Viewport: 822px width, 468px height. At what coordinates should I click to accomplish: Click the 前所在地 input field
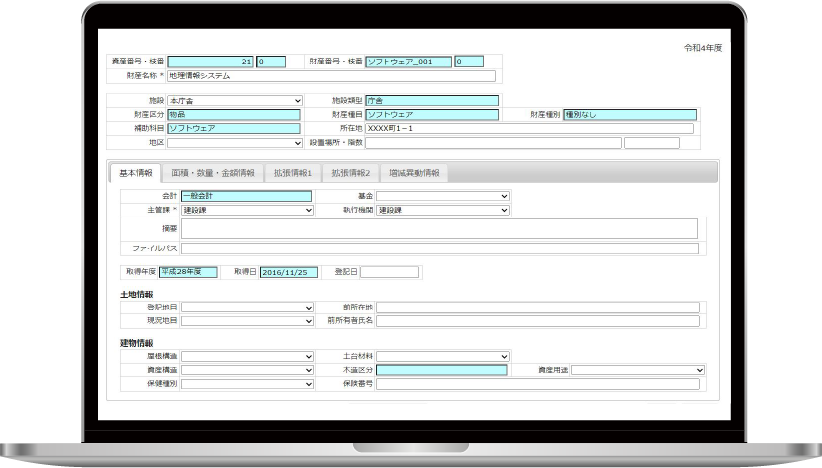[x=538, y=308]
